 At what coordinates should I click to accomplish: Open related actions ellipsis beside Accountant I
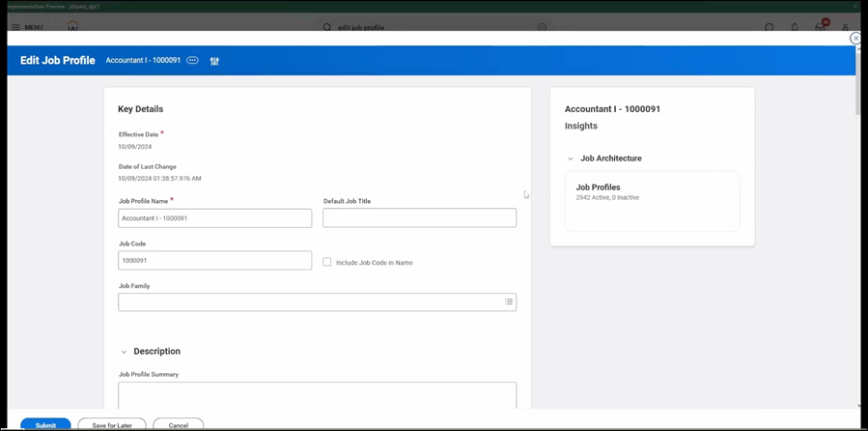coord(192,61)
